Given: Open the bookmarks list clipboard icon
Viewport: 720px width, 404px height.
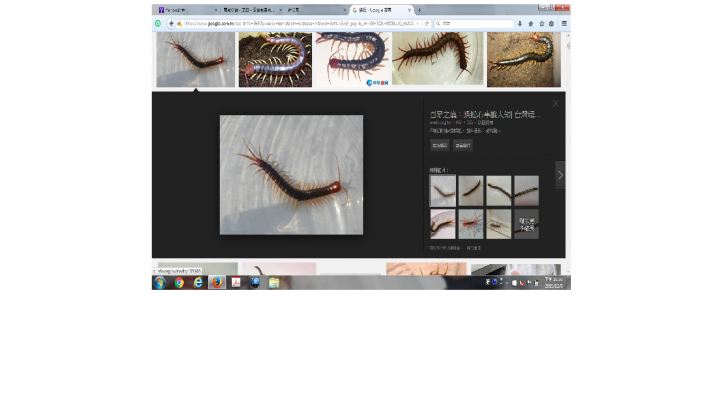Looking at the screenshot, I should tap(551, 23).
